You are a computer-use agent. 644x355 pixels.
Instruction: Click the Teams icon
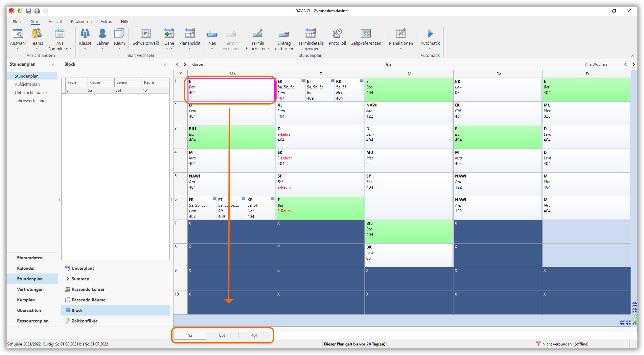click(x=37, y=34)
